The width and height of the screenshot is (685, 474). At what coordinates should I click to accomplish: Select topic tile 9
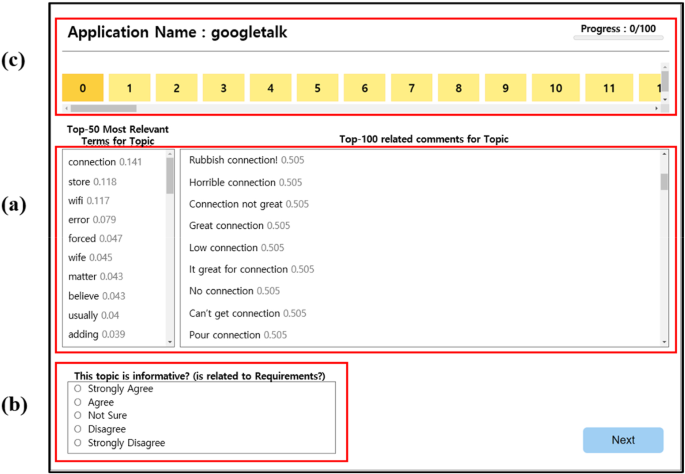pyautogui.click(x=505, y=88)
